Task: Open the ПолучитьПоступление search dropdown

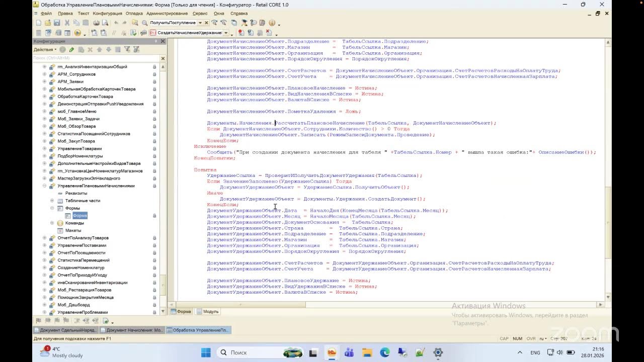Action: 200,23
